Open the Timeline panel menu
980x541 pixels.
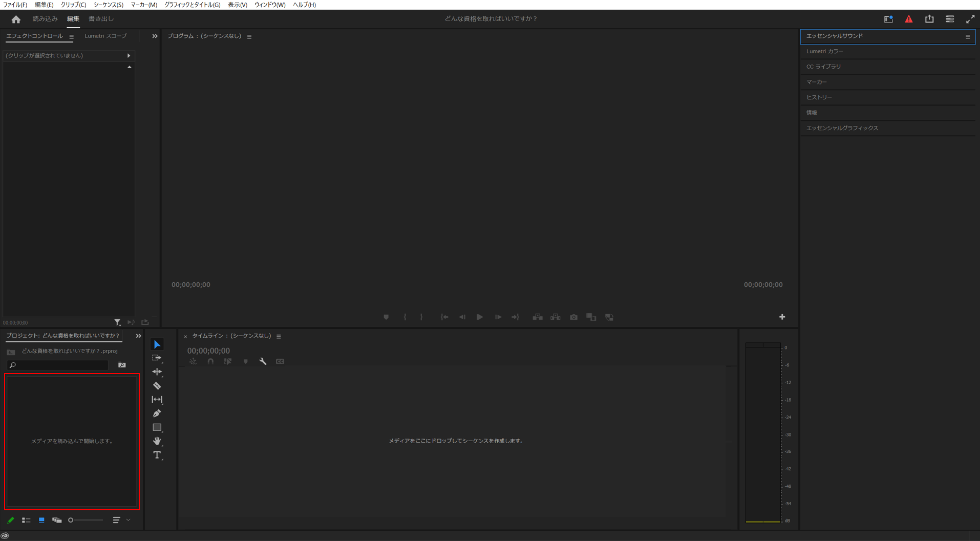click(279, 337)
